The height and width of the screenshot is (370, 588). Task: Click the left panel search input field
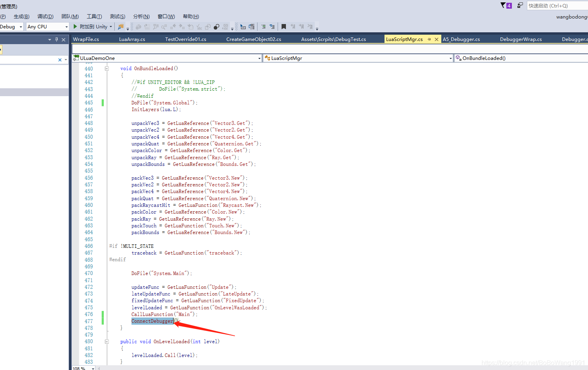tap(28, 60)
